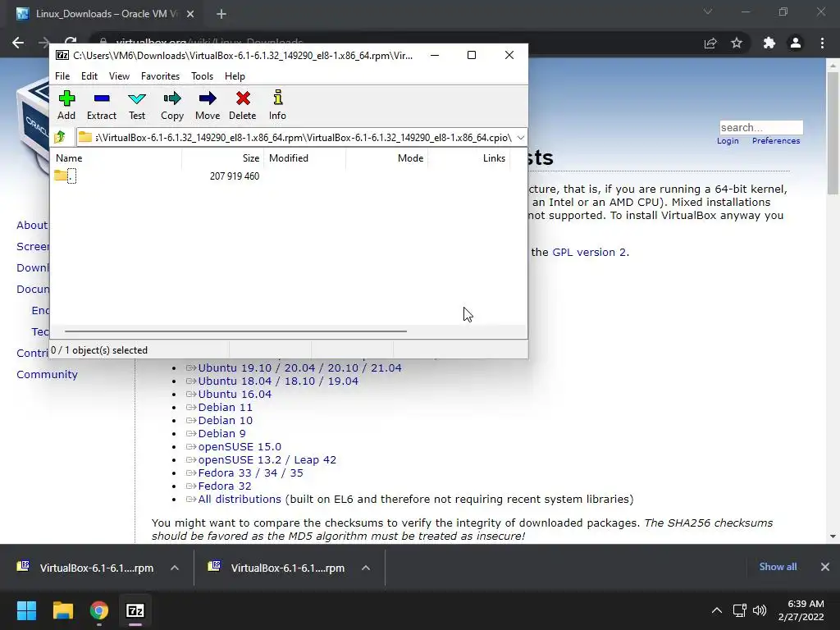Click the 7-Zip taskbar icon

tap(135, 610)
